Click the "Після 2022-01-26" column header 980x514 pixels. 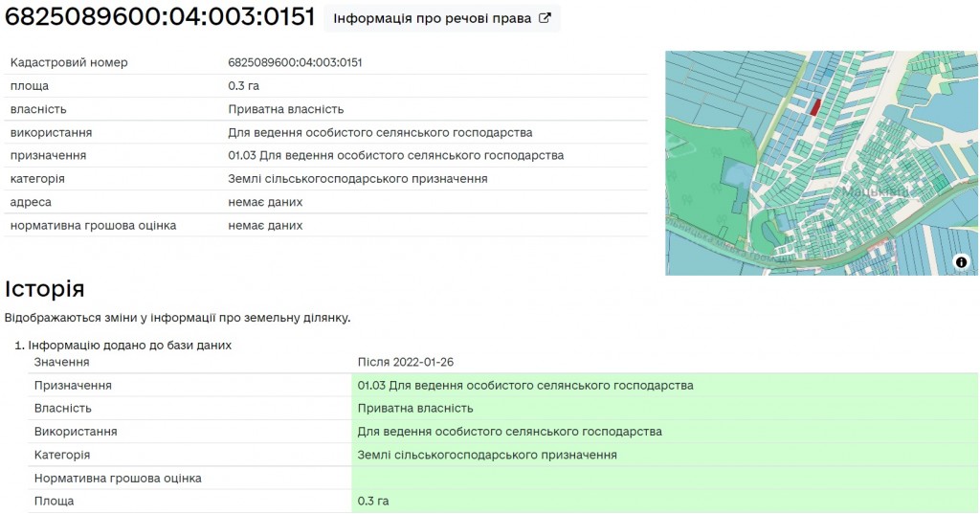(x=405, y=362)
